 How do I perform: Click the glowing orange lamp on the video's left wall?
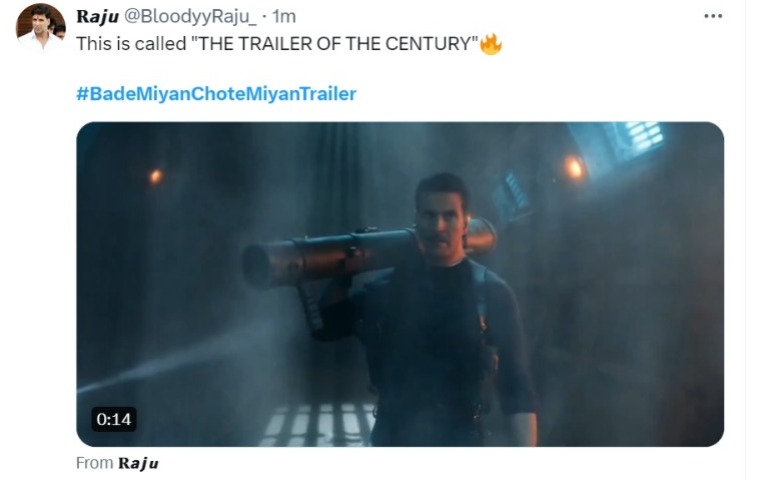[156, 176]
